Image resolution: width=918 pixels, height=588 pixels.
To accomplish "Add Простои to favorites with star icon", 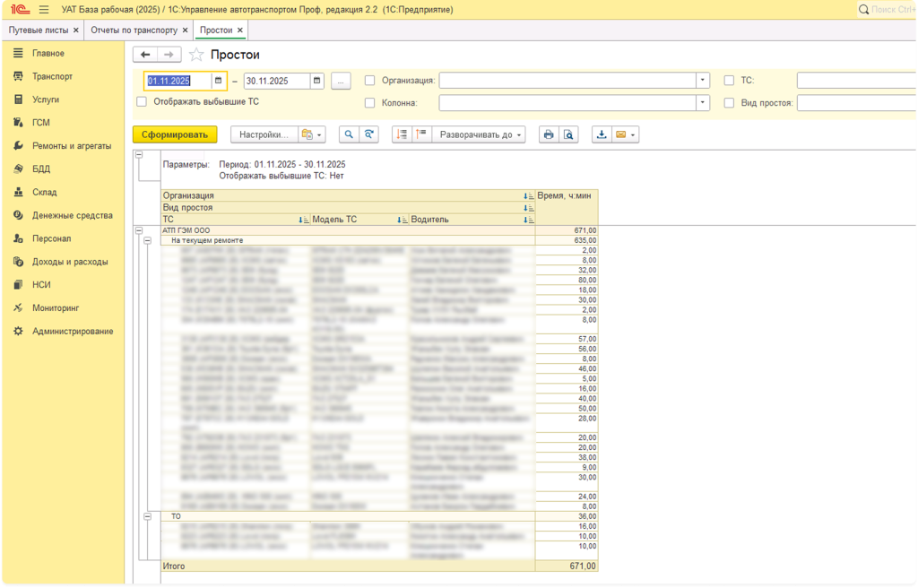I will click(x=196, y=55).
